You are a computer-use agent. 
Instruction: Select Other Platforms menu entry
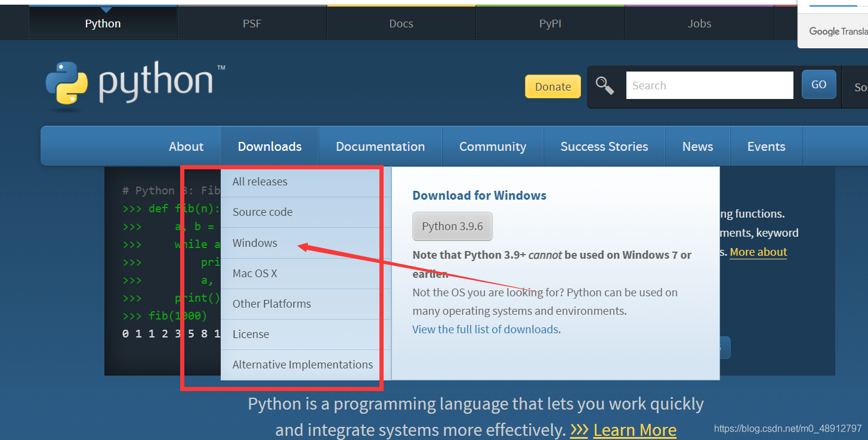306,304
